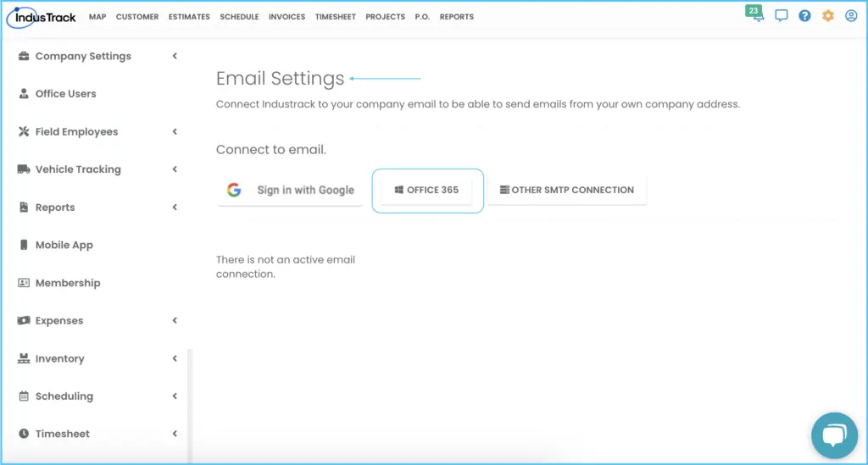Expand Expenses chevron
The image size is (868, 465).
(x=175, y=321)
